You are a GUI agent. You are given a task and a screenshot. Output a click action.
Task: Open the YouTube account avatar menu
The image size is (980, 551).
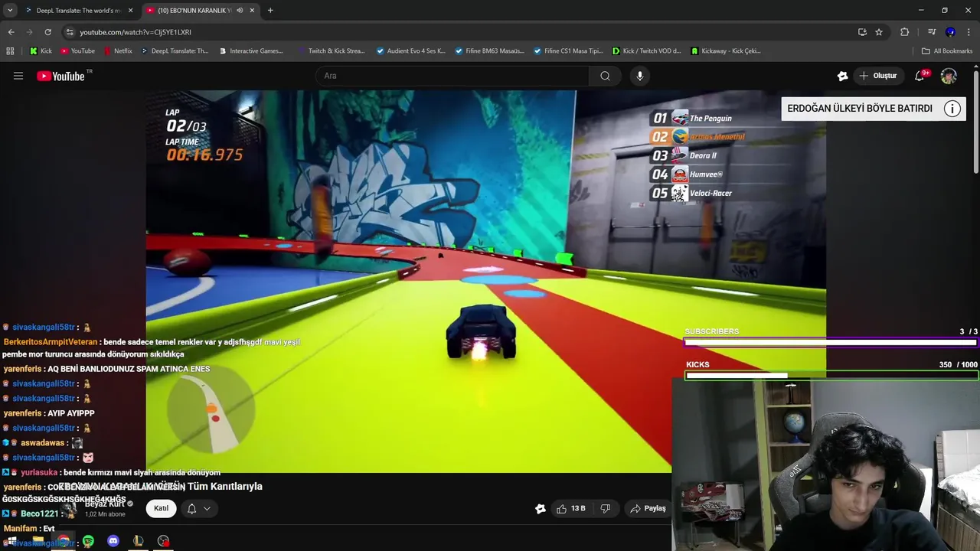pos(949,76)
